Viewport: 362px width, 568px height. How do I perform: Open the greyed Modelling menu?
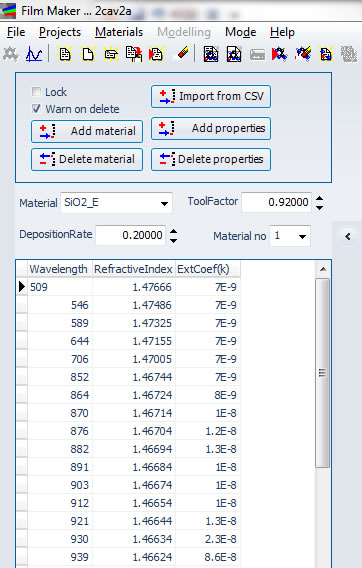(184, 32)
